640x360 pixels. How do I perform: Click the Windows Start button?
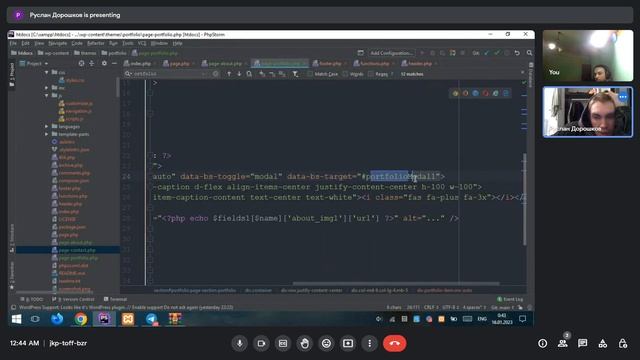[16, 319]
